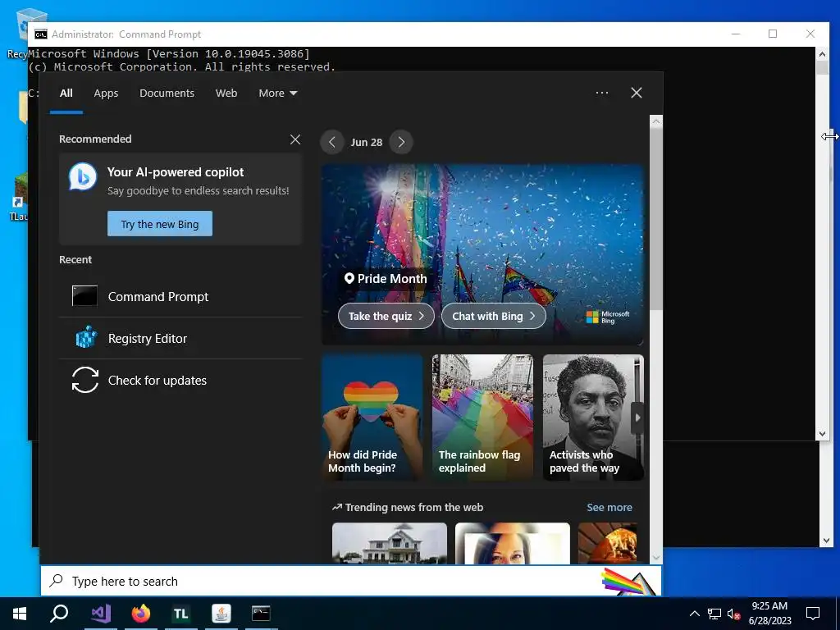This screenshot has height=630, width=840.
Task: Open network status tray icon
Action: pos(714,614)
